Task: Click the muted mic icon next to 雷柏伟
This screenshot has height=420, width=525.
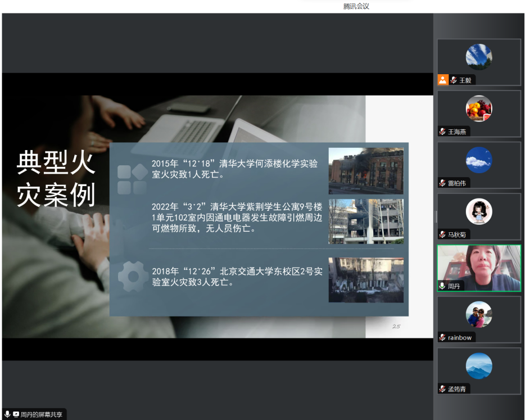Action: tap(443, 183)
